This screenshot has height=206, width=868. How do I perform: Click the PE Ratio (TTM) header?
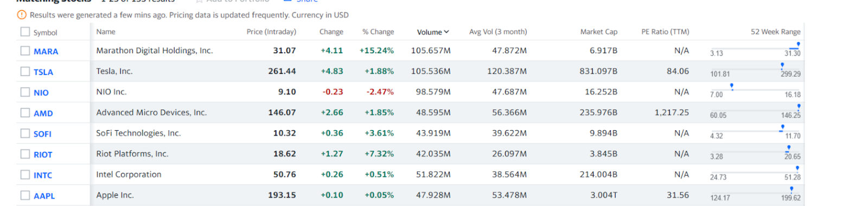[x=665, y=32]
